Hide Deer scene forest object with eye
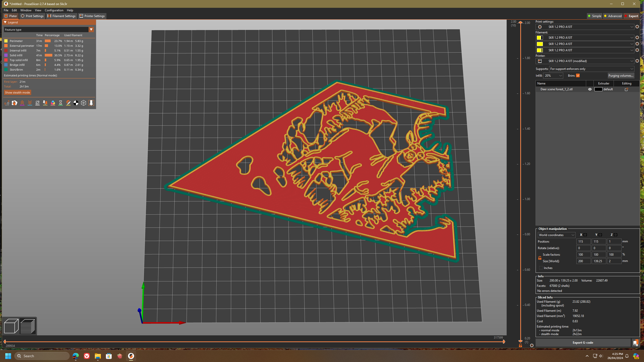Viewport: 644px width, 362px height. coord(590,89)
